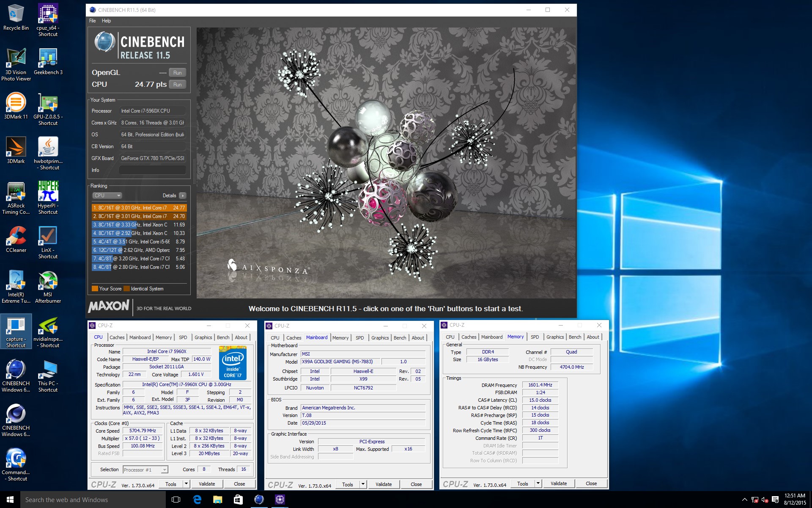Run the CPU benchmark test
The width and height of the screenshot is (812, 508).
178,85
